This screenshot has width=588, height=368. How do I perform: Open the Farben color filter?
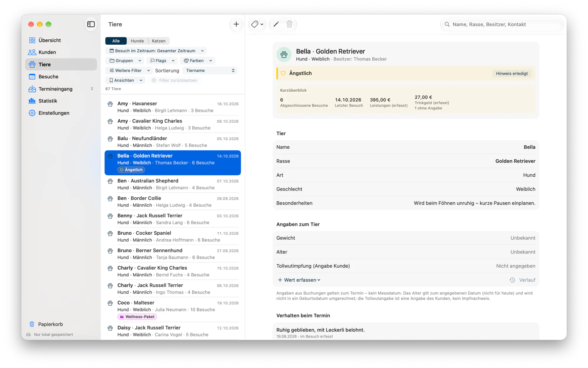pyautogui.click(x=197, y=61)
